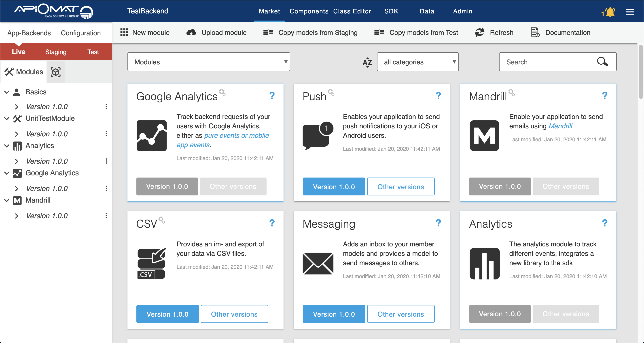This screenshot has width=644, height=343.
Task: Click Other versions on Push card
Action: [400, 186]
